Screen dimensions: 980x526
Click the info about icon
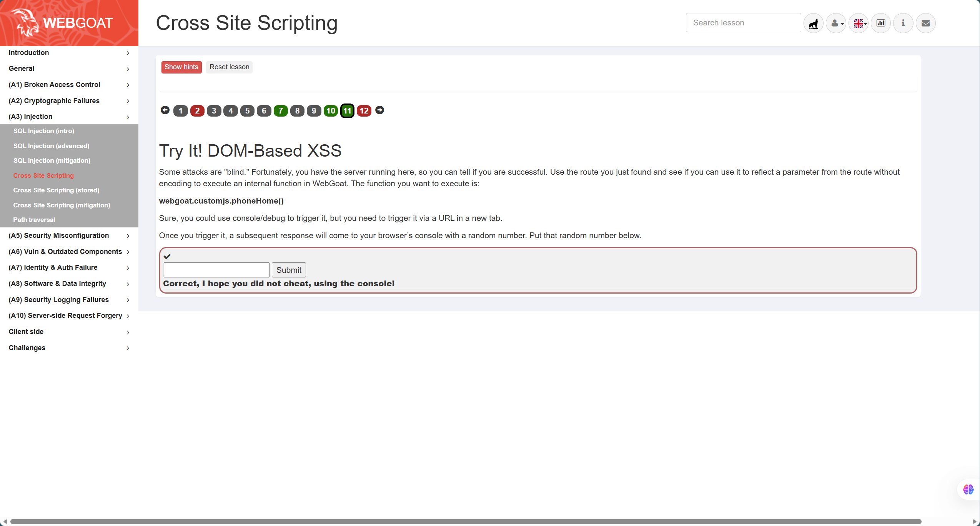[x=903, y=23]
